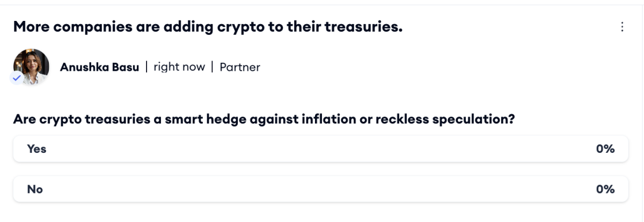Image resolution: width=644 pixels, height=222 pixels.
Task: Click the poll question about crypto treasuries
Action: coord(264,119)
